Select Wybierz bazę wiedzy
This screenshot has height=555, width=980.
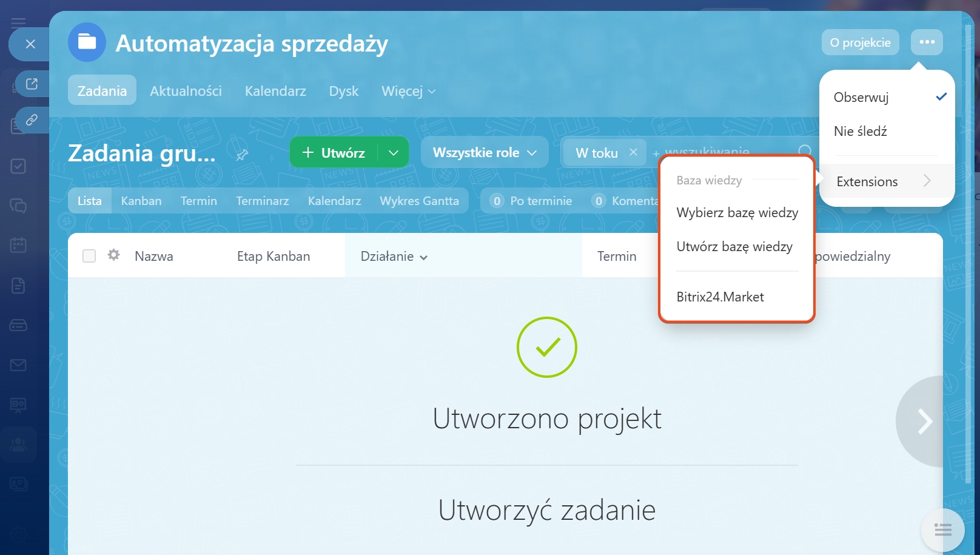737,213
